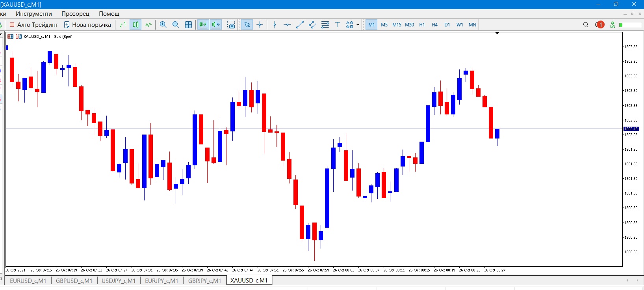
Task: Zoom out of the chart
Action: [x=176, y=24]
